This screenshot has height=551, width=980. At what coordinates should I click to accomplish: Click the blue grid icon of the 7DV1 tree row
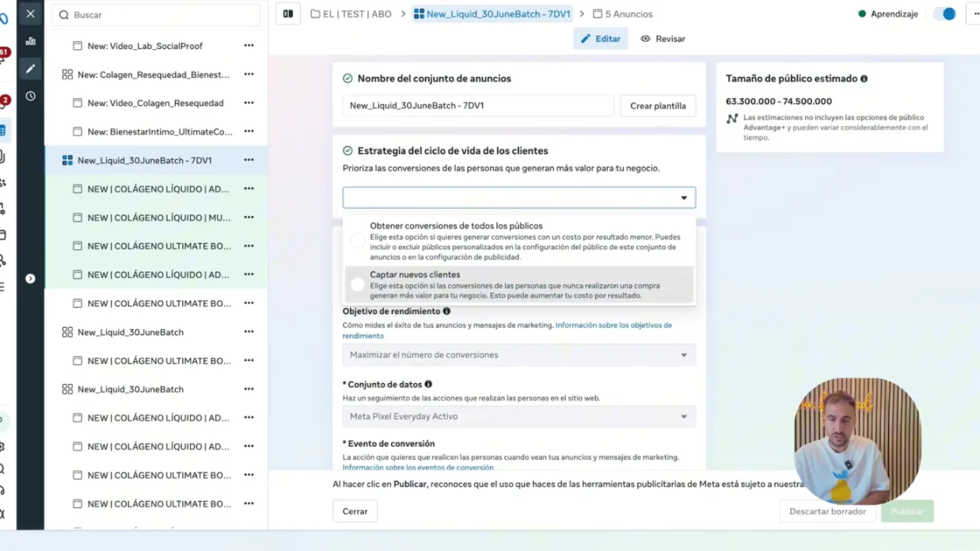pyautogui.click(x=67, y=160)
